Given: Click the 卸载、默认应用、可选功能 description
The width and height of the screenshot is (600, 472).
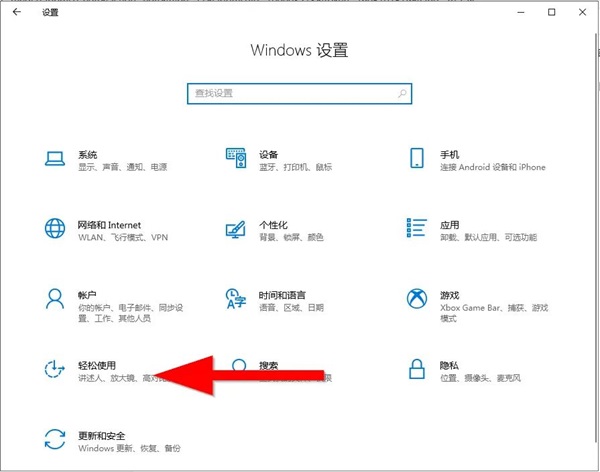Looking at the screenshot, I should click(x=489, y=237).
